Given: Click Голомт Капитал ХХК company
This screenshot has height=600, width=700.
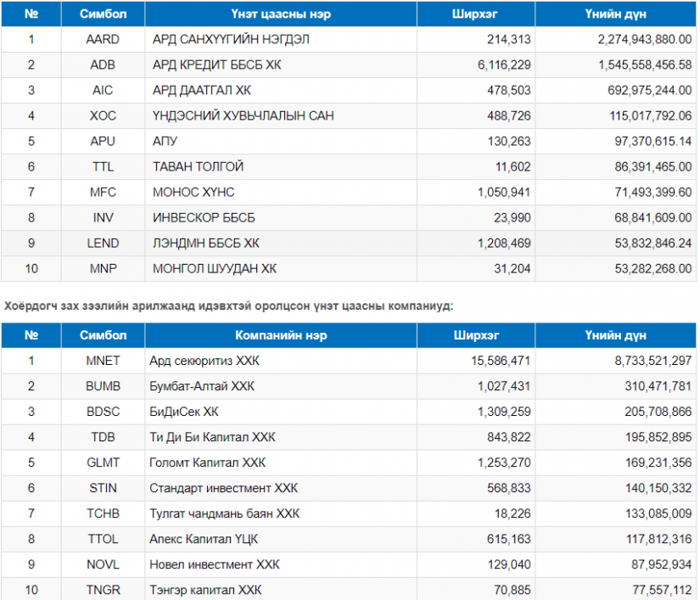Looking at the screenshot, I should coord(208,462).
